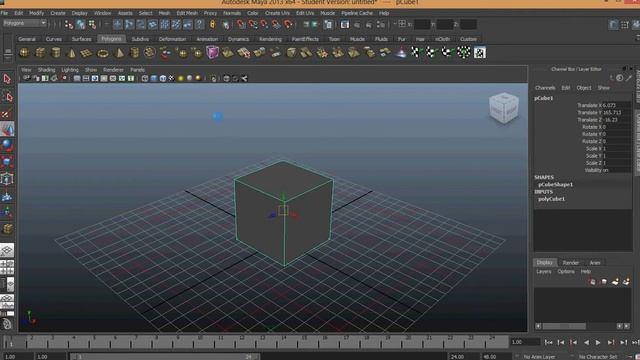Open the File menu
The image size is (640, 360).
[4, 13]
